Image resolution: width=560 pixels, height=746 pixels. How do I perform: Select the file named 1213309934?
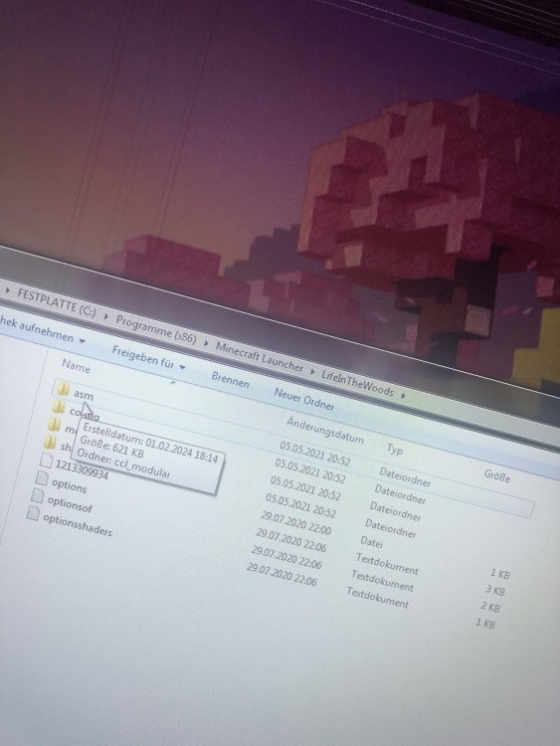82,469
